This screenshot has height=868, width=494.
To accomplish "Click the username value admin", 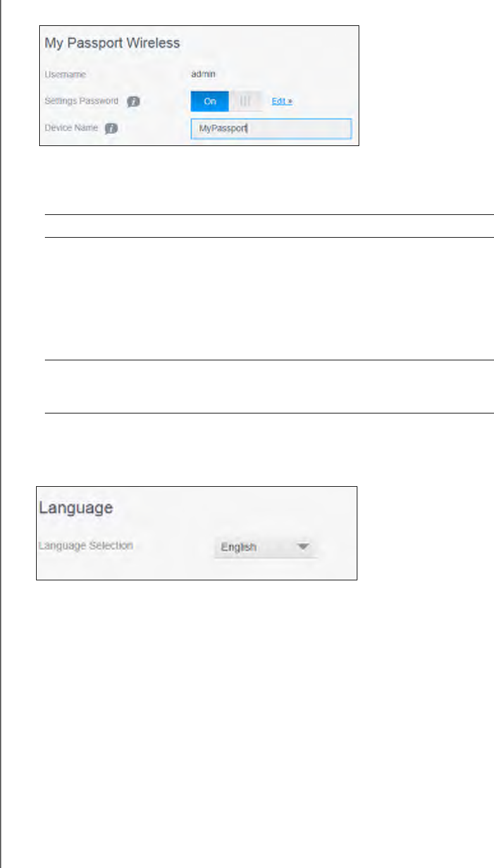I will pos(204,74).
